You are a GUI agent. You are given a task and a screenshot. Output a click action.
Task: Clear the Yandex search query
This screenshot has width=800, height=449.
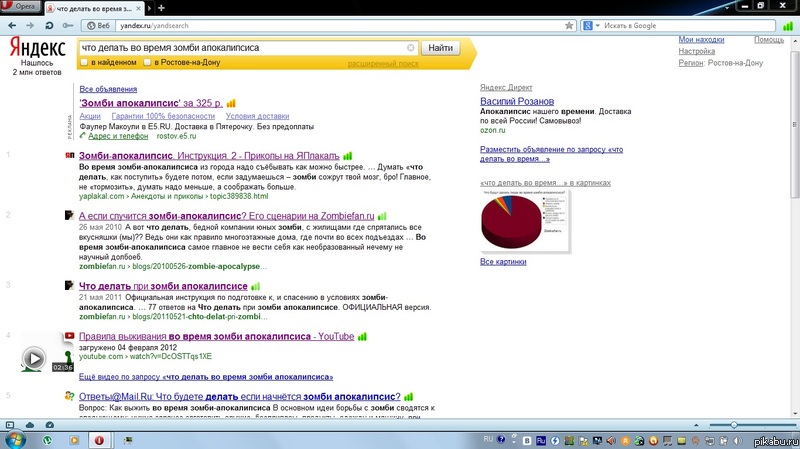click(x=411, y=47)
